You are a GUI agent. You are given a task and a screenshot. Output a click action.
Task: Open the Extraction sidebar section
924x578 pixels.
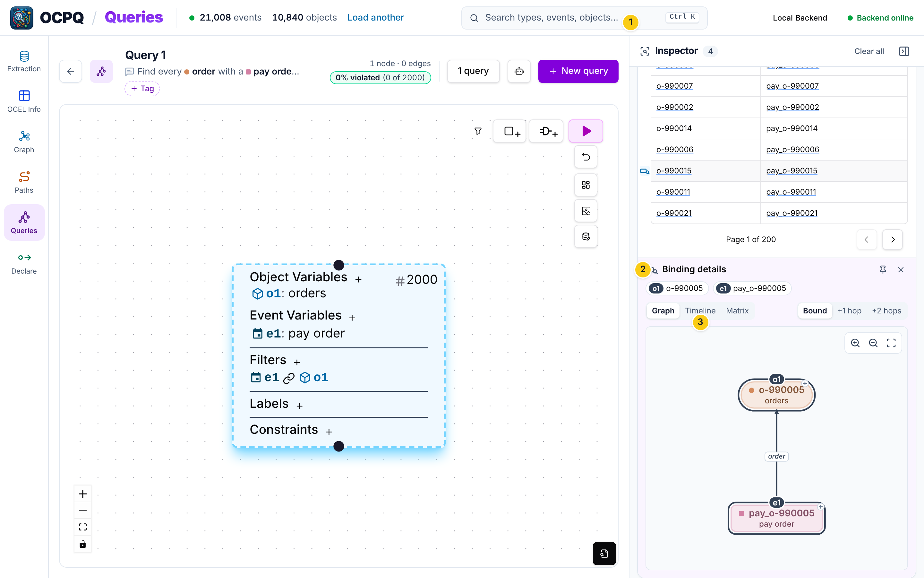(24, 61)
